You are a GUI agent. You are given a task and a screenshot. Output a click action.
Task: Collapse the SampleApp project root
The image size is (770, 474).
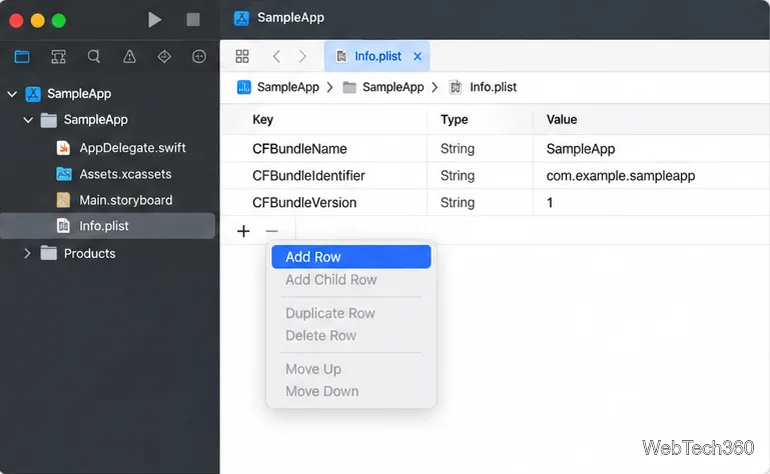pos(12,94)
